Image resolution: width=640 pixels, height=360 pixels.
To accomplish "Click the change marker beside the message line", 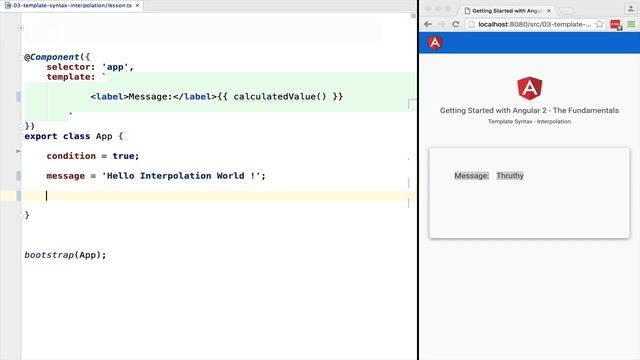I will pos(19,176).
